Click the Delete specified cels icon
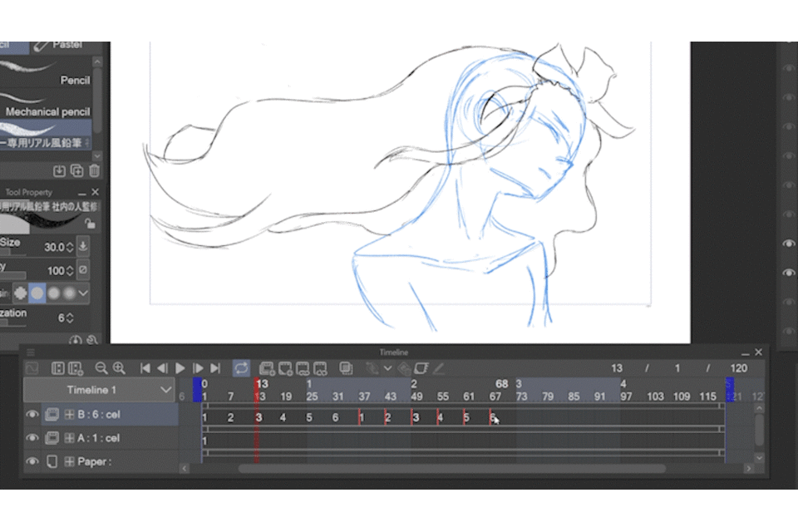 pyautogui.click(x=320, y=368)
